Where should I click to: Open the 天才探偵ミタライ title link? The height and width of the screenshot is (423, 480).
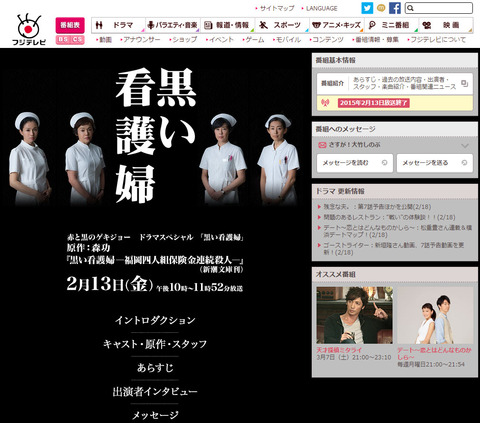pyautogui.click(x=339, y=350)
